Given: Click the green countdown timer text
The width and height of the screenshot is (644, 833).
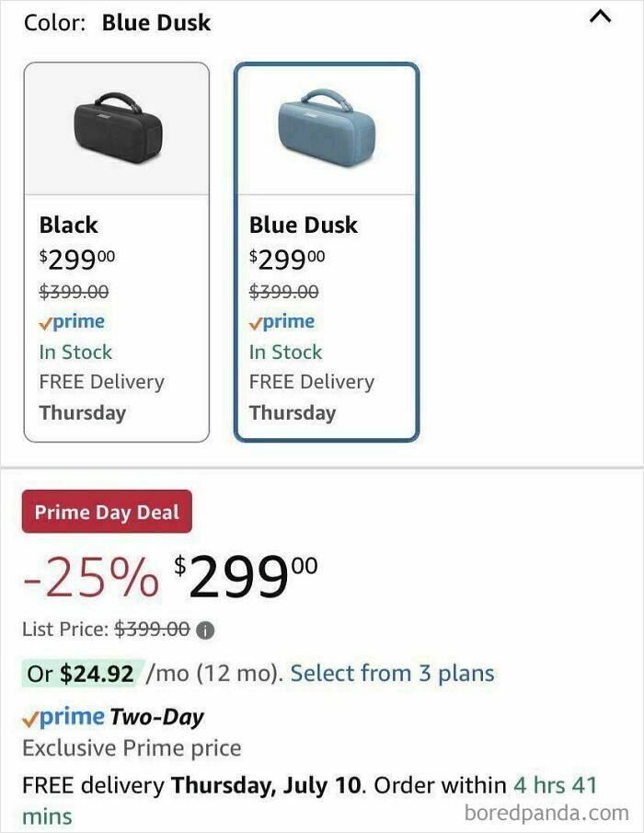Looking at the screenshot, I should click(x=552, y=785).
